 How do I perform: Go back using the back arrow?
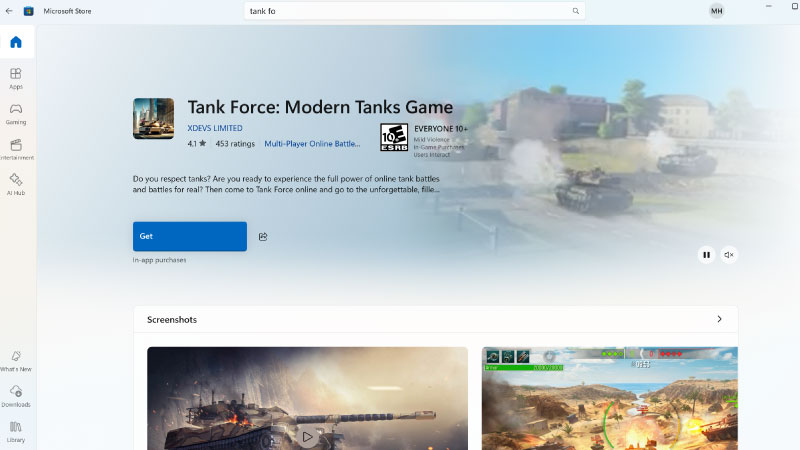pos(9,11)
